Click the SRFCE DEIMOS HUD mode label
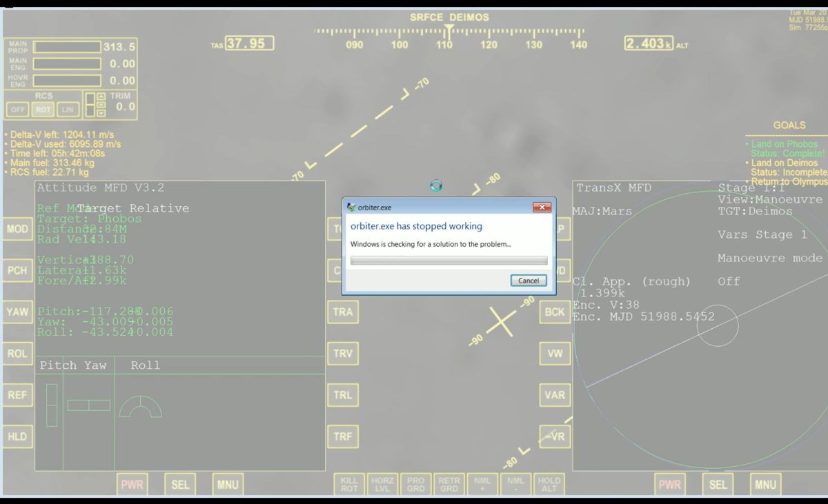828x504 pixels. [449, 17]
